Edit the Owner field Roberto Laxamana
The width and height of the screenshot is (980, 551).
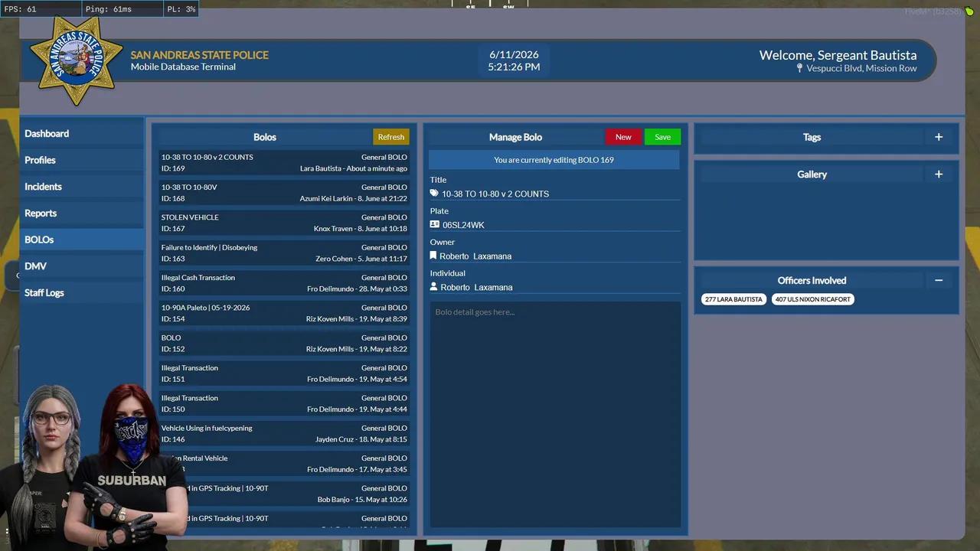(x=555, y=256)
